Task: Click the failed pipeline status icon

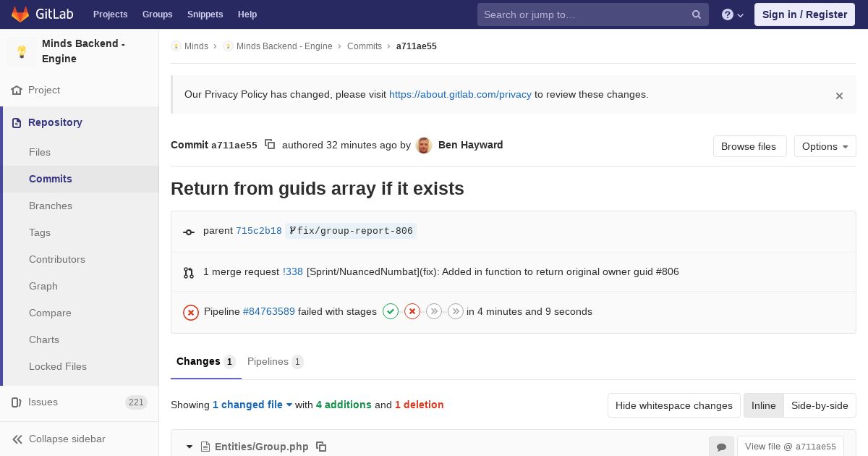Action: coord(191,312)
